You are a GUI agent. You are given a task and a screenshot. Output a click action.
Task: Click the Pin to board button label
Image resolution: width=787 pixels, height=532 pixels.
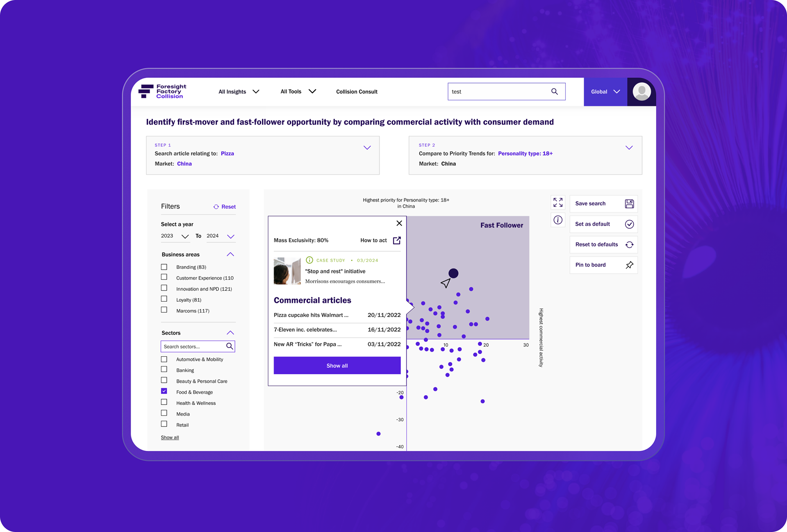pos(591,265)
